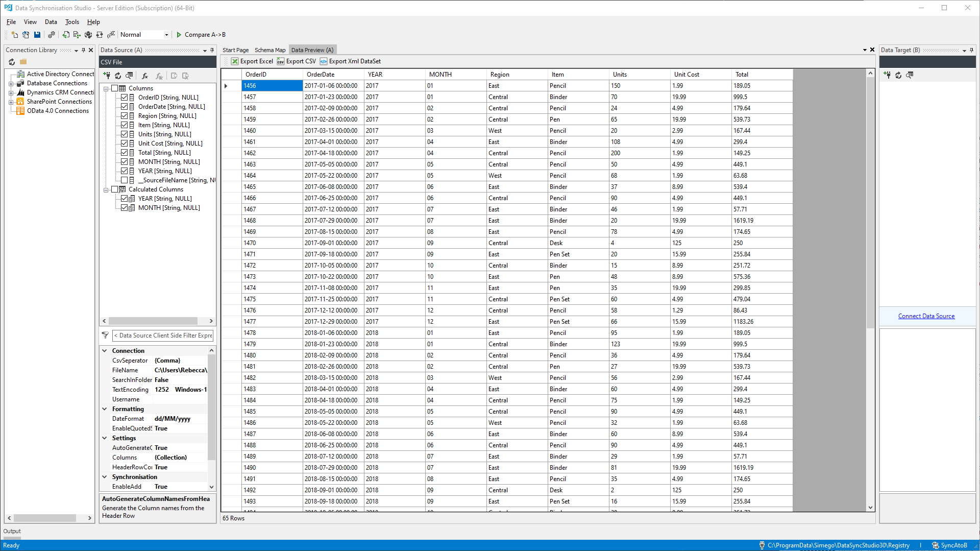Check the Calculated Columns root checkbox

point(115,189)
